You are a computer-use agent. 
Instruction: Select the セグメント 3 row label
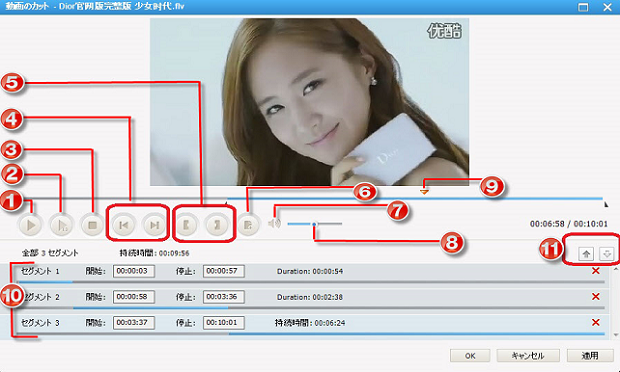(x=40, y=323)
